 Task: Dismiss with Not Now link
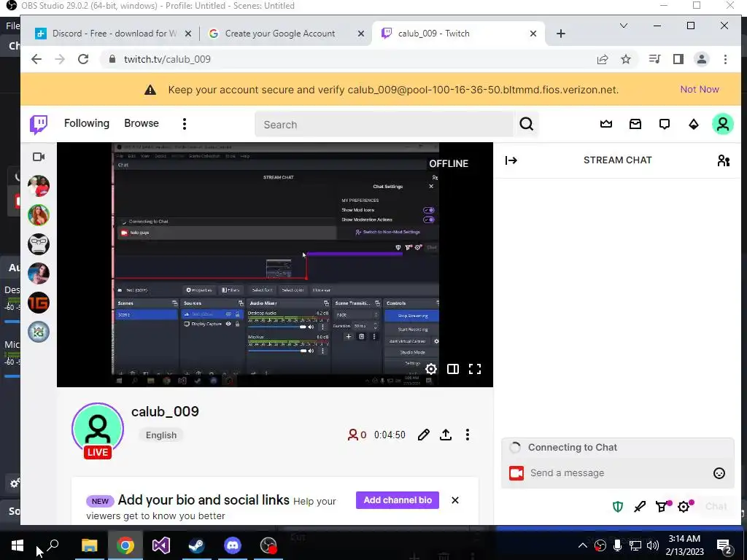[x=700, y=90]
